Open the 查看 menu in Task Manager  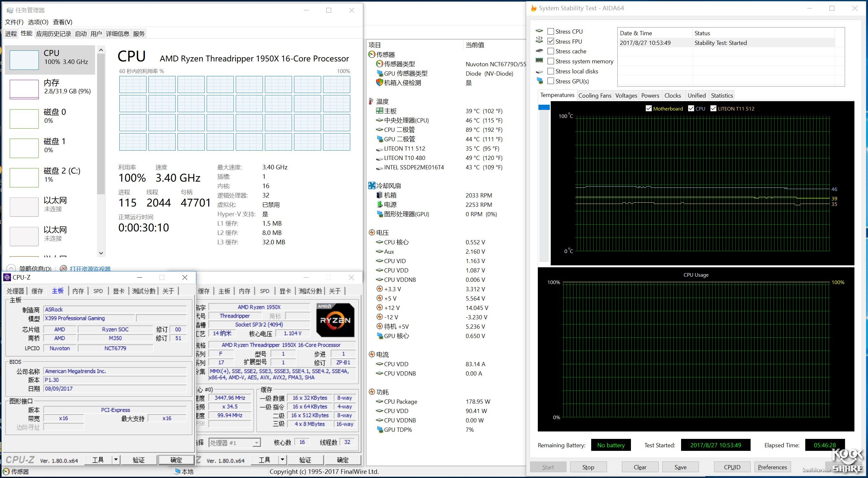click(x=63, y=22)
